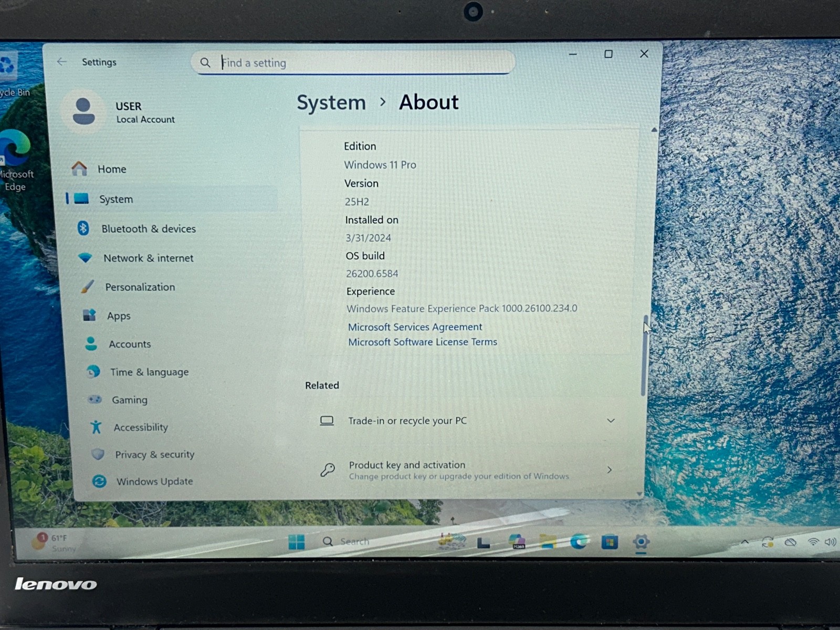The width and height of the screenshot is (840, 630).
Task: Launch Microsoft Edge from the taskbar
Action: point(579,541)
